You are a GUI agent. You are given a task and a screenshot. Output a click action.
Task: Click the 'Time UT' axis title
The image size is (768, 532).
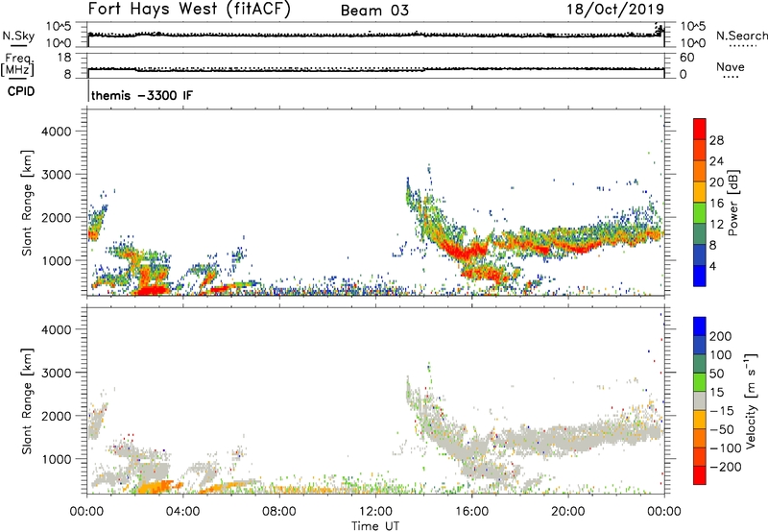375,526
